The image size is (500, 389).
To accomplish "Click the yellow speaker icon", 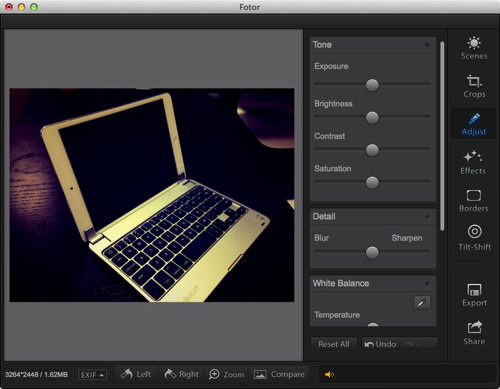I will [329, 374].
